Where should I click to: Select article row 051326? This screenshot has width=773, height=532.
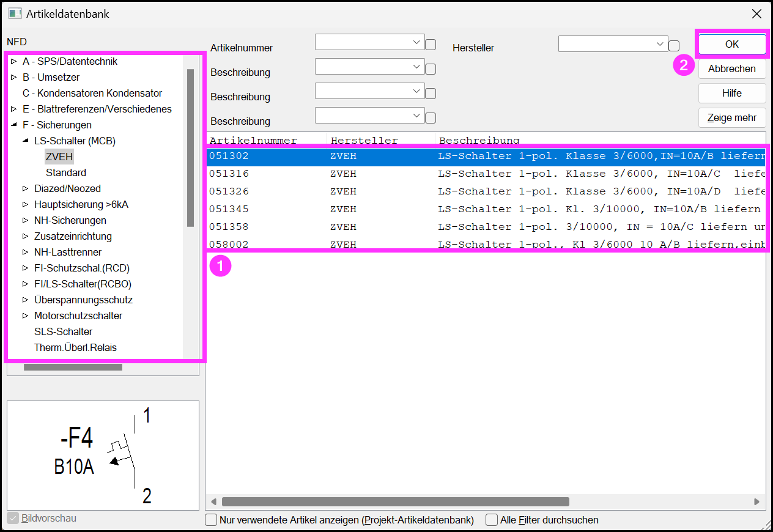pyautogui.click(x=486, y=191)
